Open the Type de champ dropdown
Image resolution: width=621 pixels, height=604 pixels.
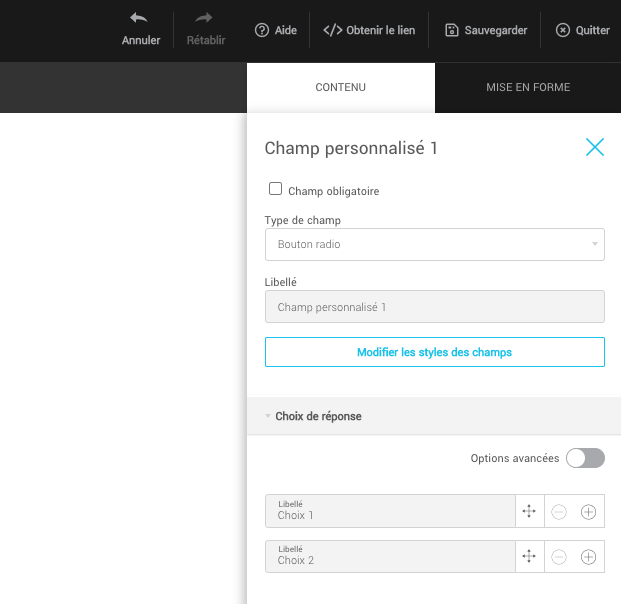pos(434,244)
